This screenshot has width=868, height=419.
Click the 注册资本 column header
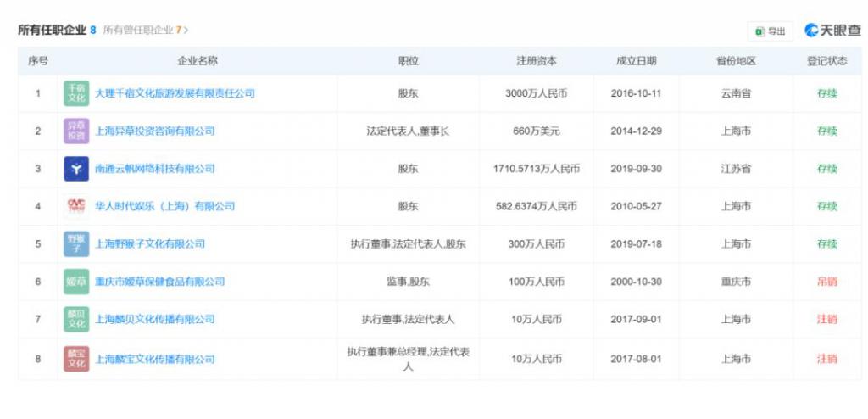point(537,62)
